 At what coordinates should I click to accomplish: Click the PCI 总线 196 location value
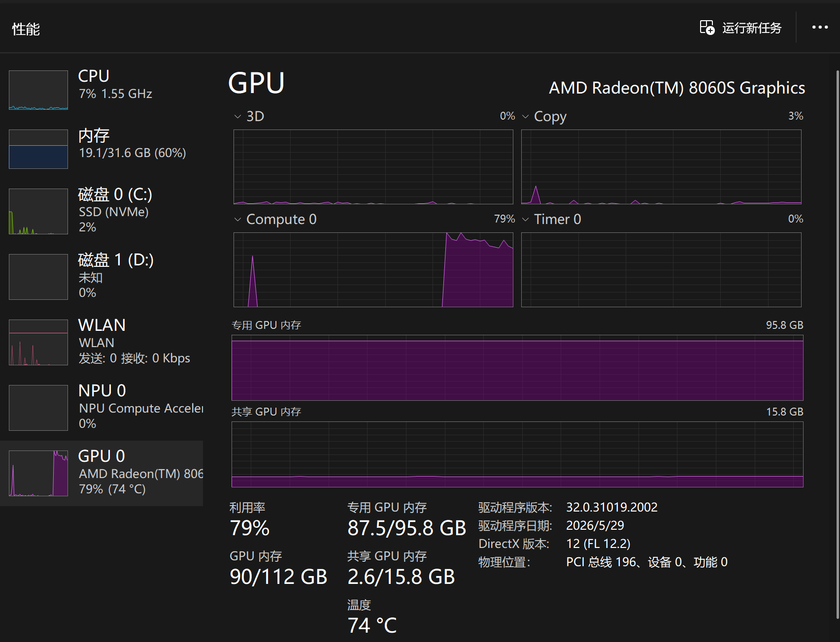647,562
